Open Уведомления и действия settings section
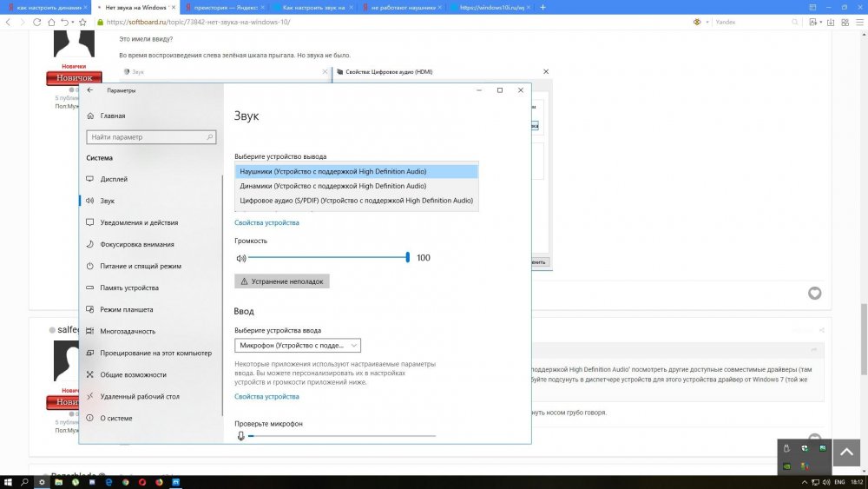This screenshot has height=489, width=868. coord(137,222)
